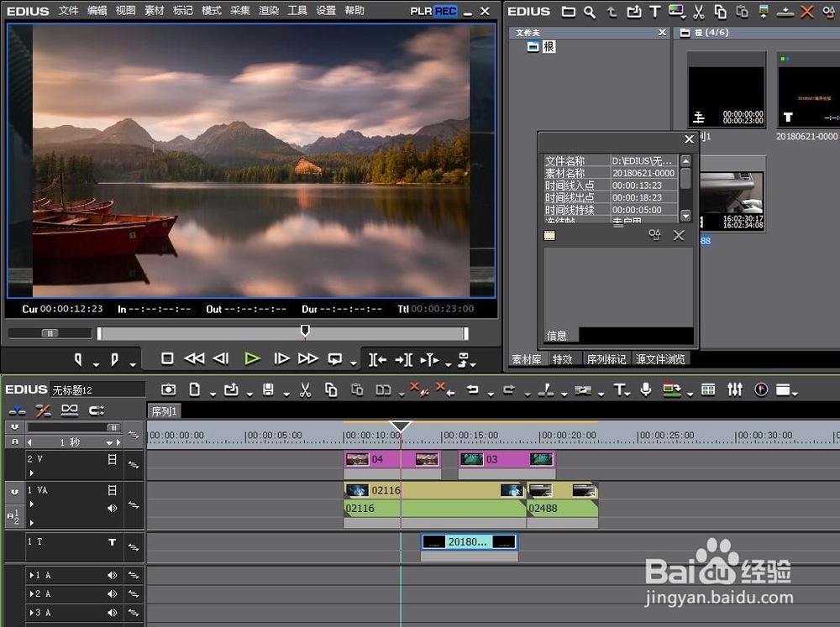The width and height of the screenshot is (840, 627).
Task: Expand the 2 A track triangle
Action: [x=32, y=593]
